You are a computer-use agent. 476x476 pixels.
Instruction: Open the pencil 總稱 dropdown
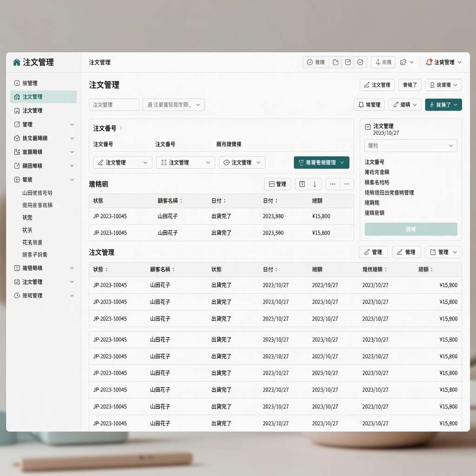pyautogui.click(x=405, y=105)
